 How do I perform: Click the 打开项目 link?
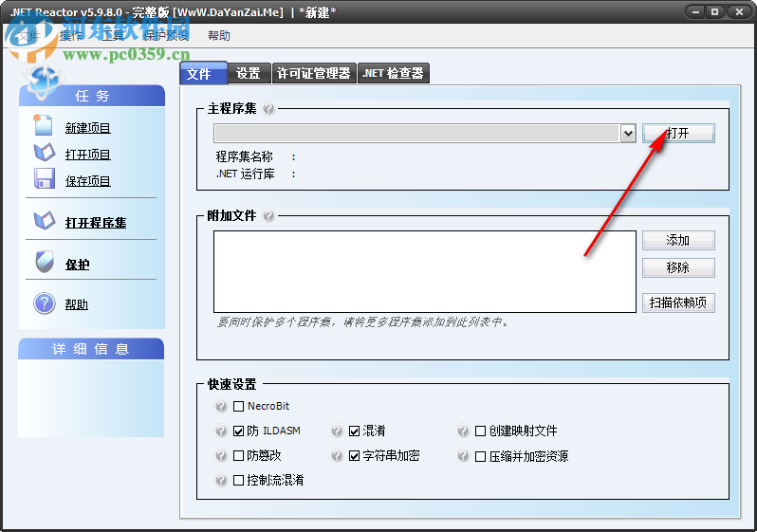point(88,155)
